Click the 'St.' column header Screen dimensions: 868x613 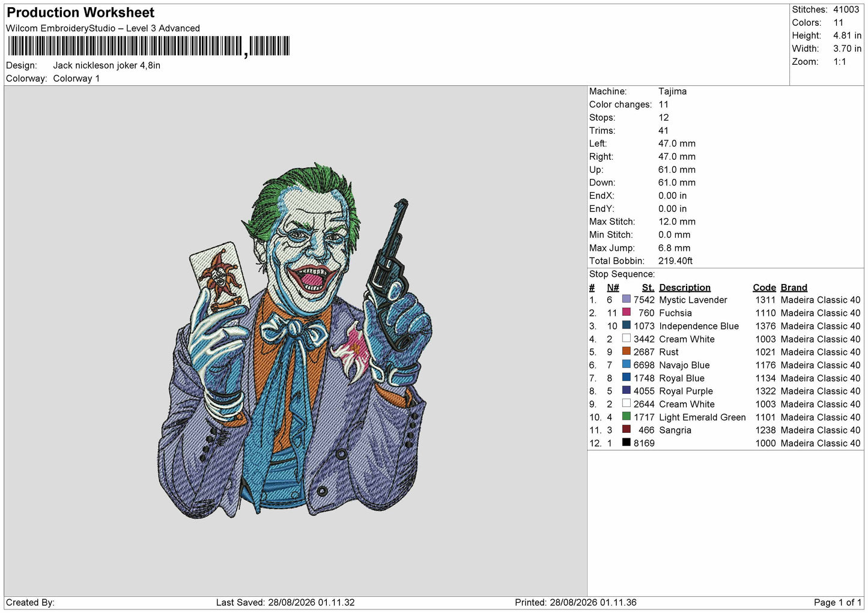(648, 288)
